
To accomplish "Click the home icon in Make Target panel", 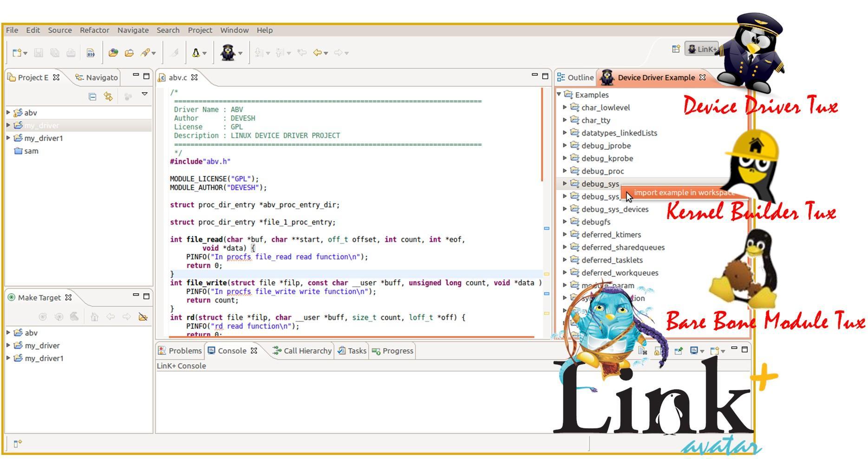I will (94, 317).
